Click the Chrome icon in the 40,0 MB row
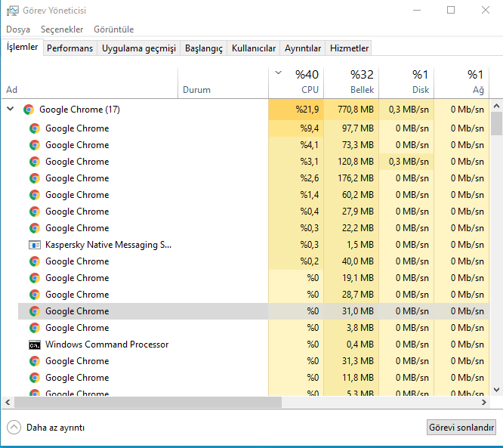The height and width of the screenshot is (448, 503). tap(35, 261)
